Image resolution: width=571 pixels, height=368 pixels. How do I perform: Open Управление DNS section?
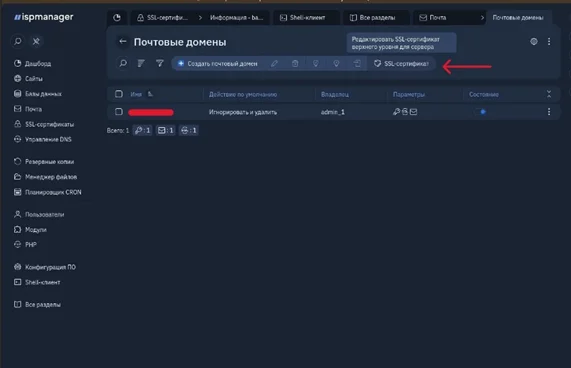tap(43, 139)
